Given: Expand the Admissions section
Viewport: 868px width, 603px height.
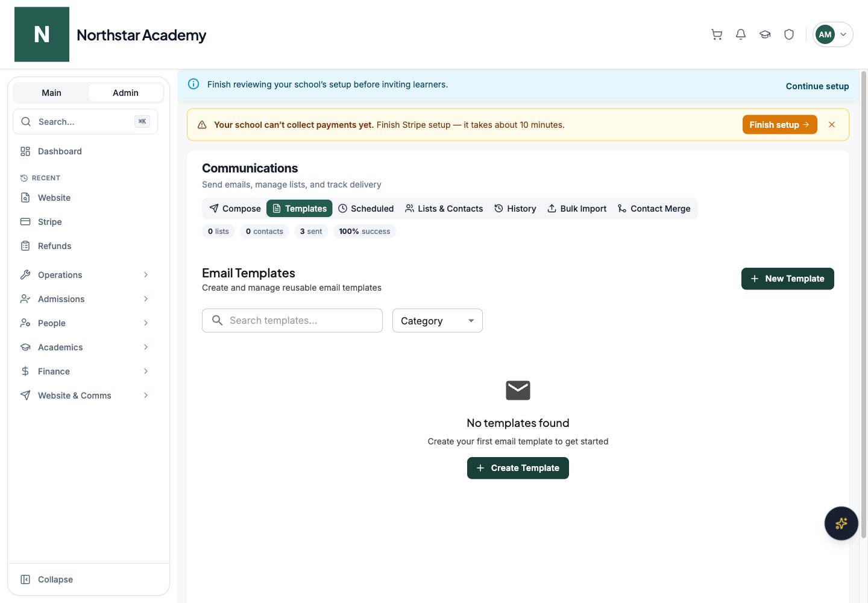Looking at the screenshot, I should click(x=85, y=299).
